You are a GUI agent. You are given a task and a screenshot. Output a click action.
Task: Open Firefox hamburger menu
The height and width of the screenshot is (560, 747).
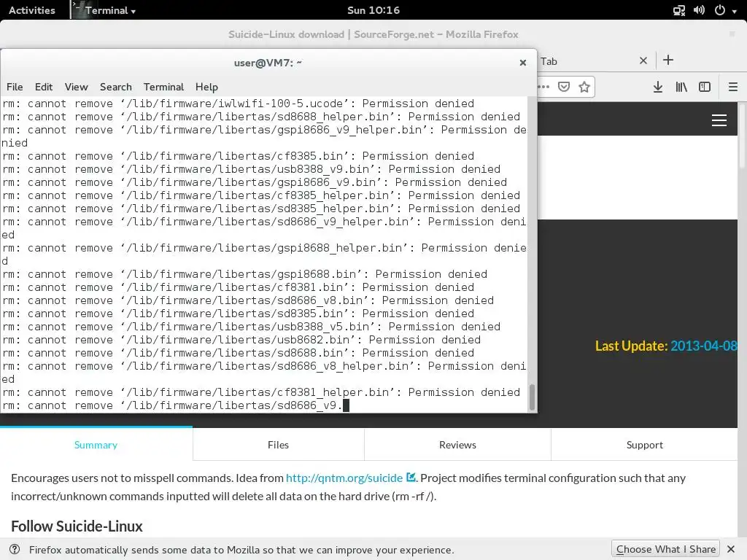tap(732, 87)
